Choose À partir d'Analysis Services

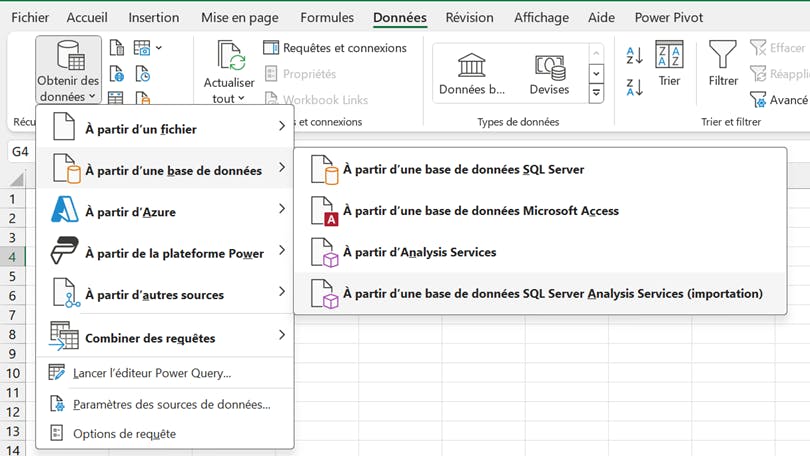click(x=540, y=252)
